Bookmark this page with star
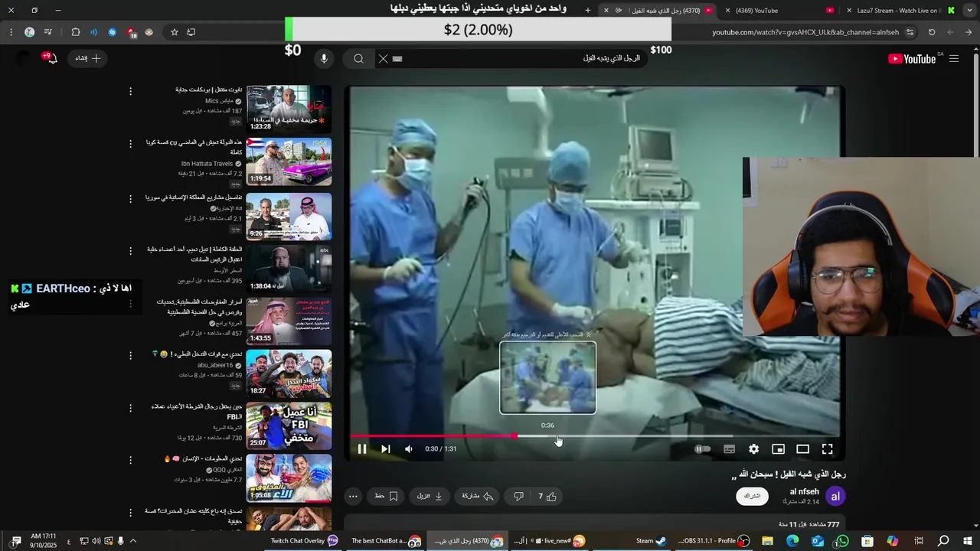The image size is (980, 551). [x=175, y=32]
